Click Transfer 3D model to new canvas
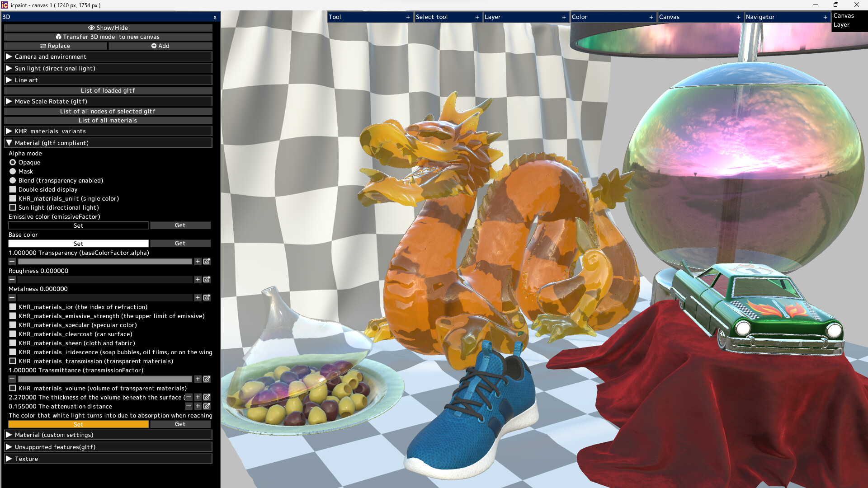Image resolution: width=868 pixels, height=488 pixels. (x=108, y=37)
